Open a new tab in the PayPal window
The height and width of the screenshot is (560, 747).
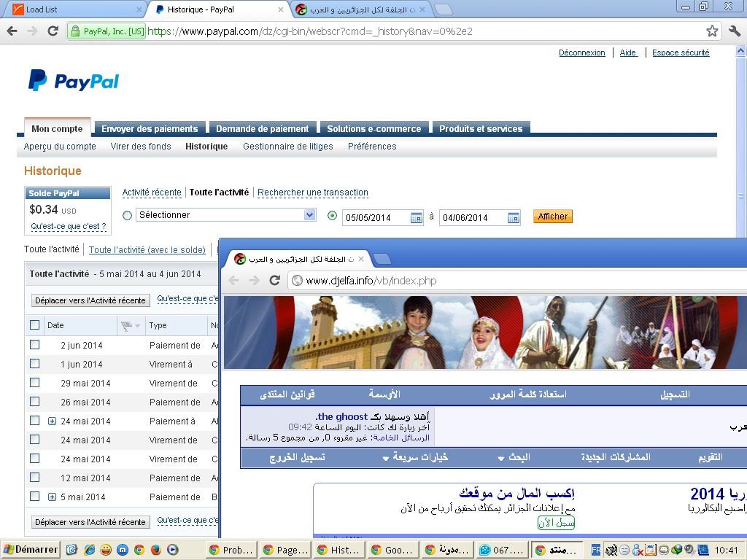[x=444, y=9]
